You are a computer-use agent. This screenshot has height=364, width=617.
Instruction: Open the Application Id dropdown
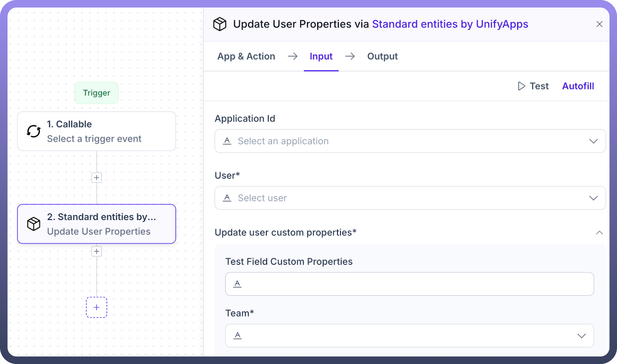tap(593, 141)
